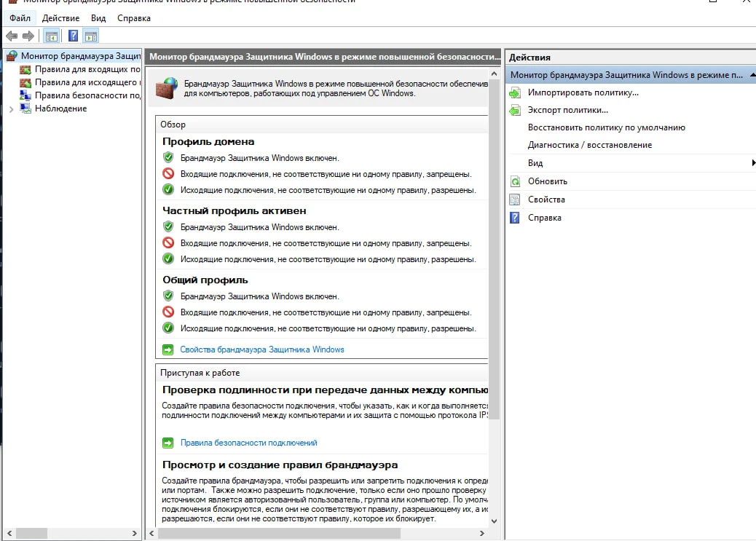Open help via the blue question toolbar icon
This screenshot has width=756, height=541.
(73, 36)
